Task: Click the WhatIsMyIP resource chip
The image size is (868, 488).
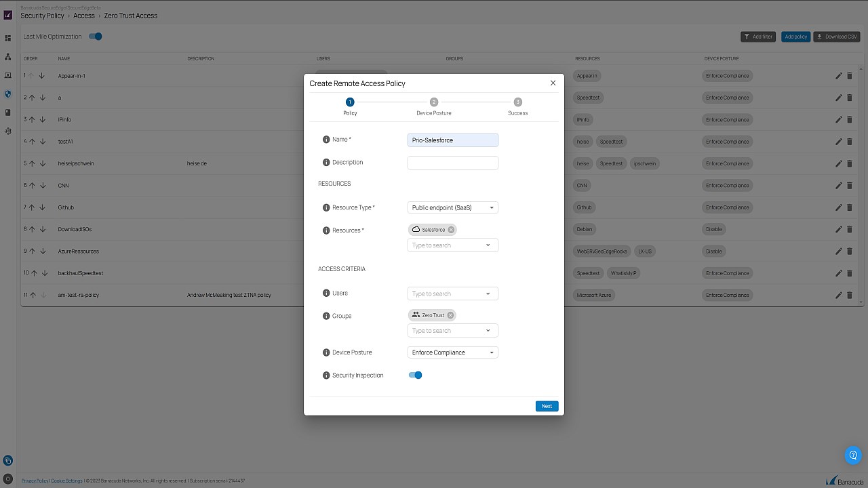Action: tap(623, 273)
